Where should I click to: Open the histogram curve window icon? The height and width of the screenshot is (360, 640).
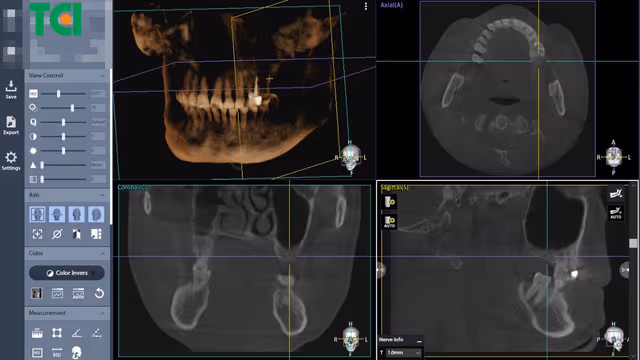click(x=57, y=293)
